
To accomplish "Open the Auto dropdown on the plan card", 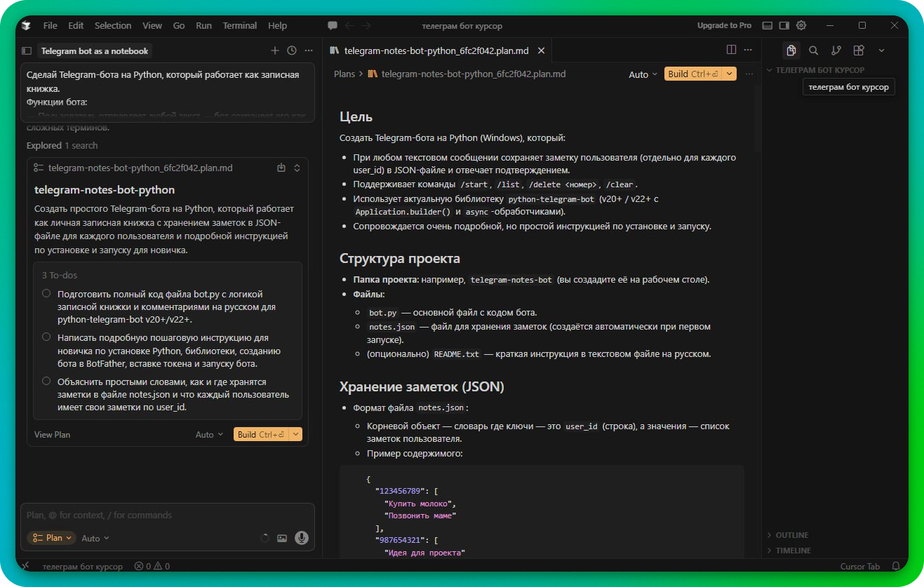I will [209, 435].
